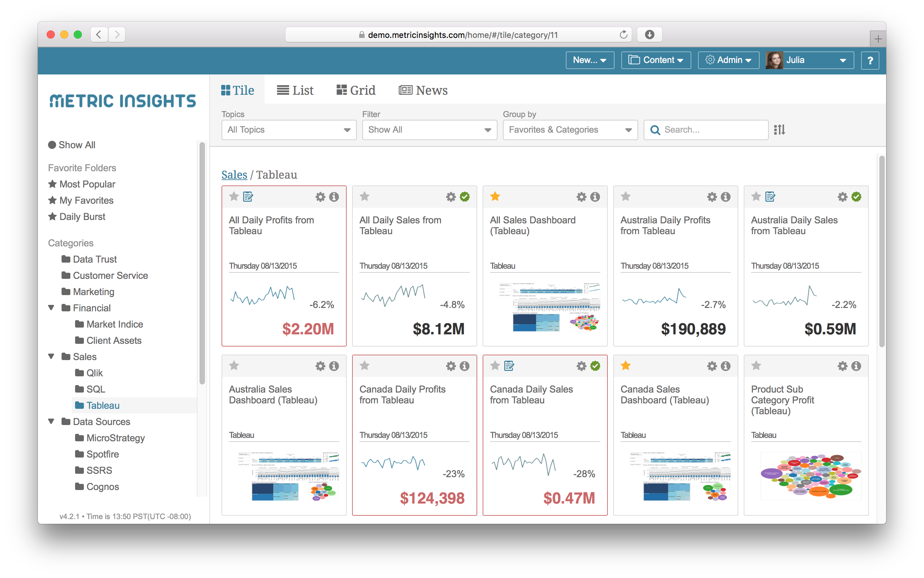Open the Favorites & Categories group-by dropdown
Image resolution: width=924 pixels, height=578 pixels.
click(570, 130)
